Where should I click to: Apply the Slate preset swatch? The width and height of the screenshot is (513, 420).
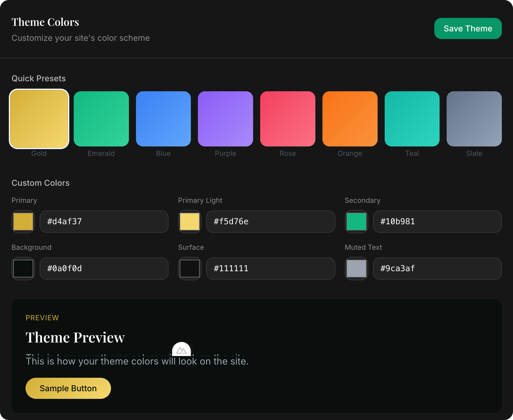(474, 119)
